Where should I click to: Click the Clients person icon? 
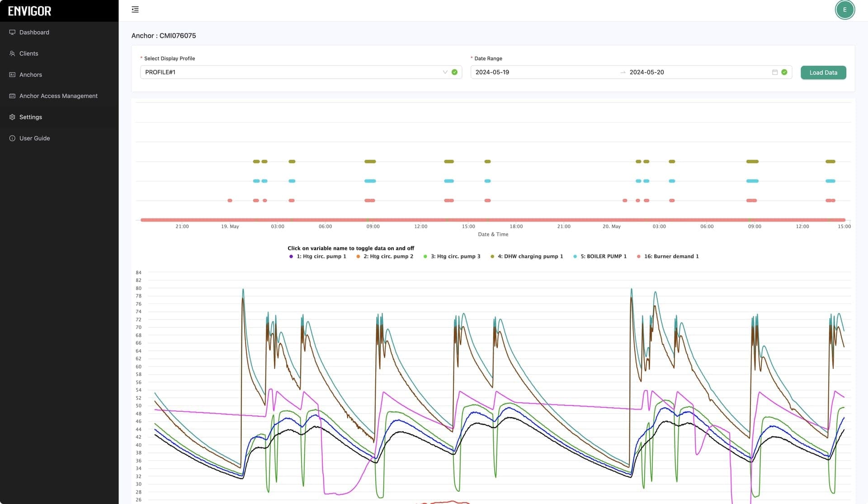pyautogui.click(x=12, y=53)
